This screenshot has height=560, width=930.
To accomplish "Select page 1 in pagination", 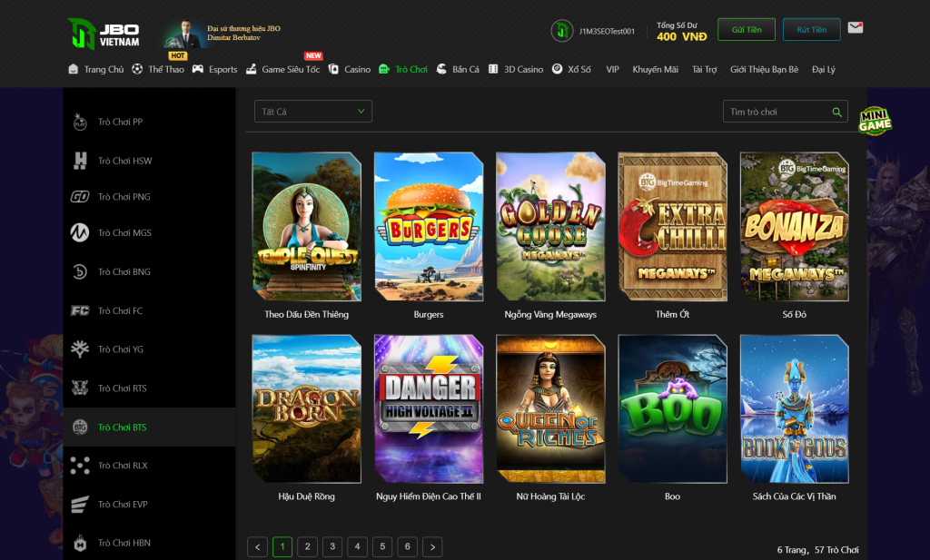I will [x=282, y=546].
